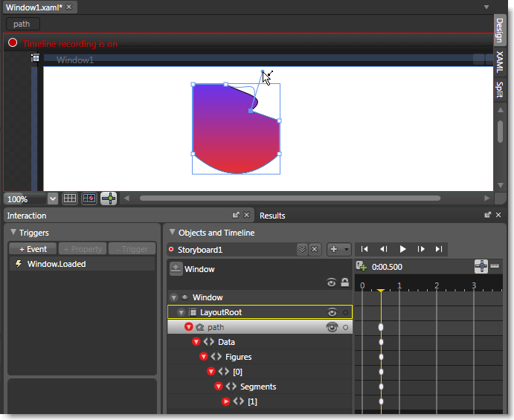Return scope to Window with up icon
514x420 pixels.
176,269
